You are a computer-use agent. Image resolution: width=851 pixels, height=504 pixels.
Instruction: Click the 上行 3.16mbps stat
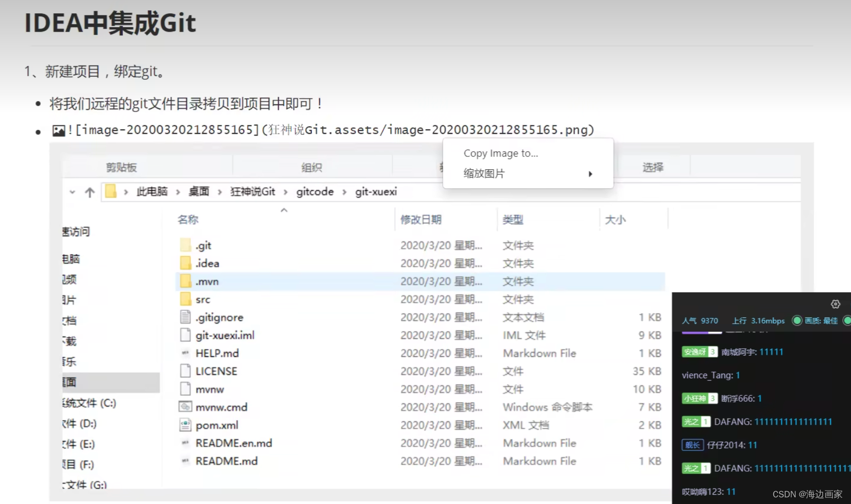coord(758,320)
